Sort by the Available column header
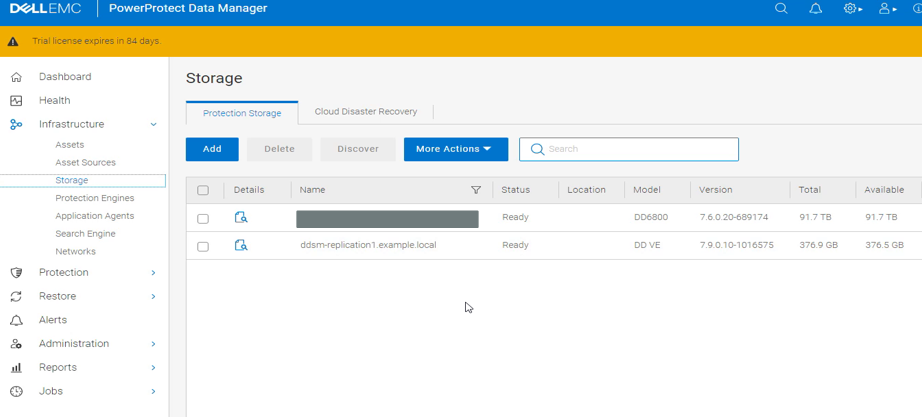Viewport: 922px width, 417px height. click(884, 190)
